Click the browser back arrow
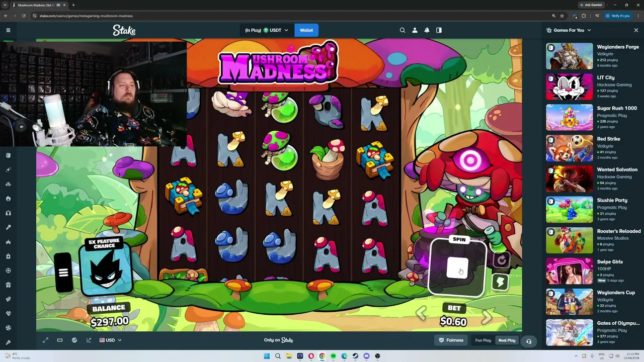The height and width of the screenshot is (362, 644). pos(6,16)
